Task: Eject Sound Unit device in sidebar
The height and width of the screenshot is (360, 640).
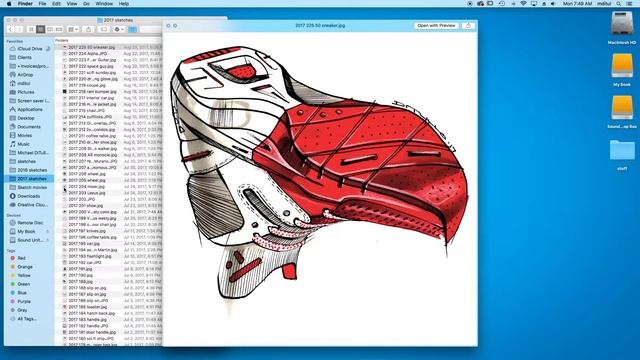Action: coord(48,240)
